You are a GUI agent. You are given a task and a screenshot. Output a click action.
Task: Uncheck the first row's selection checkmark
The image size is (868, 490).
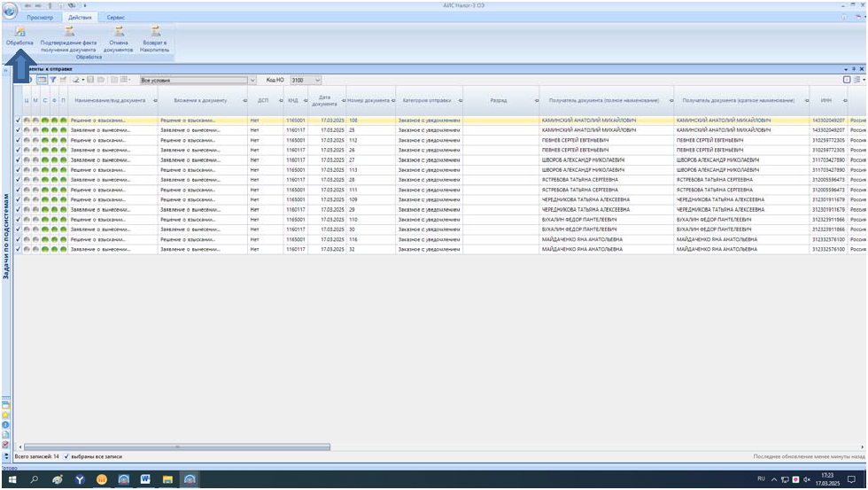click(19, 120)
